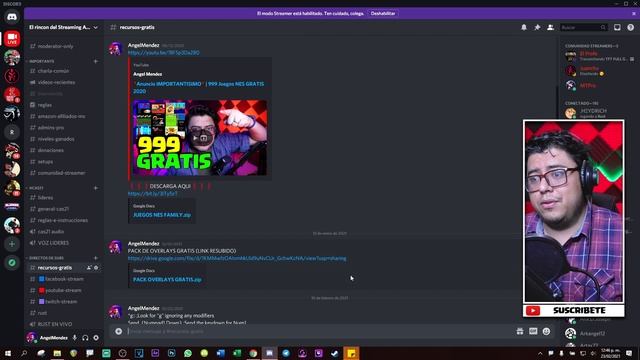This screenshot has width=640, height=360.
Task: Invite people to recursos-gratis channel
Action: pos(89,268)
